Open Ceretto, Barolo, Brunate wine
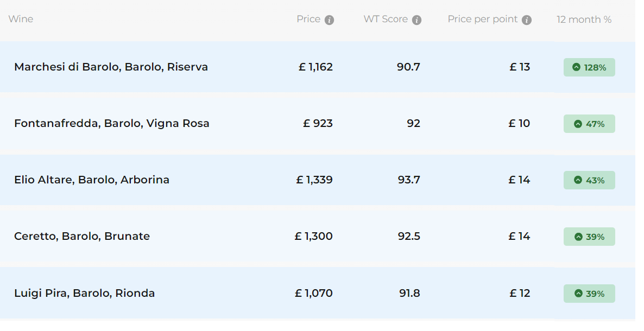The width and height of the screenshot is (644, 331). [x=82, y=237]
